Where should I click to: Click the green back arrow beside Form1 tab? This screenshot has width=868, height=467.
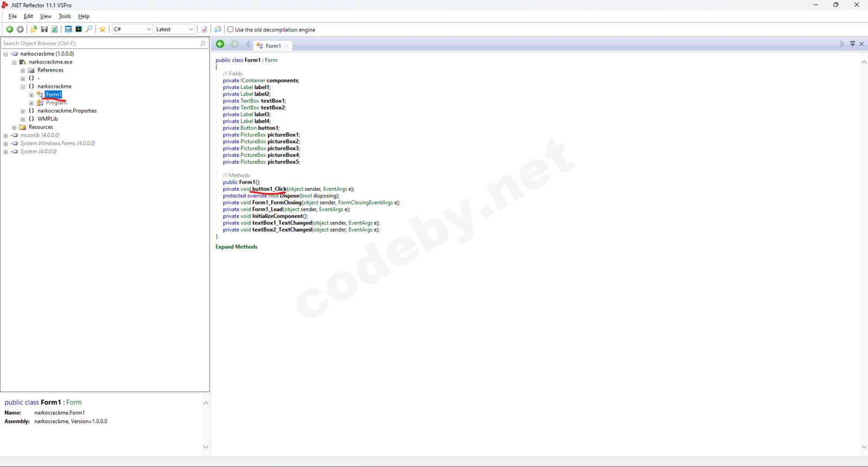pyautogui.click(x=220, y=44)
